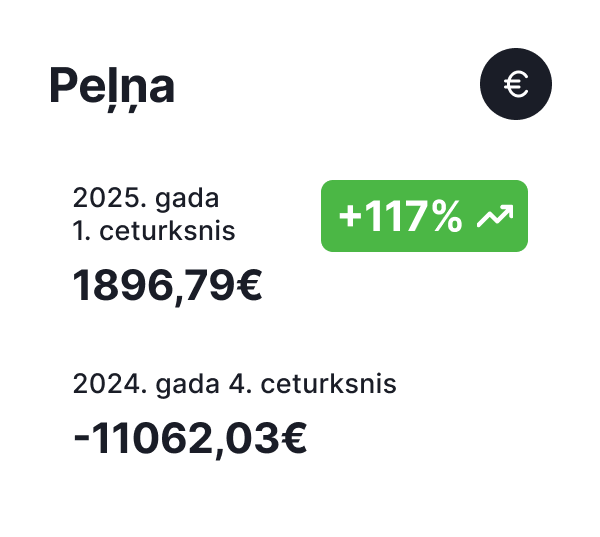Select the 1896,79€ profit value
Image resolution: width=600 pixels, height=537 pixels.
167,287
